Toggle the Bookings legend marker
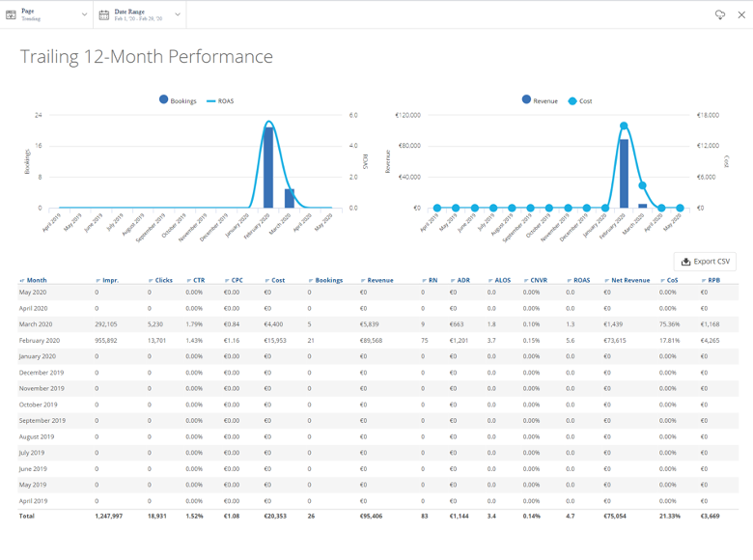 (x=164, y=99)
